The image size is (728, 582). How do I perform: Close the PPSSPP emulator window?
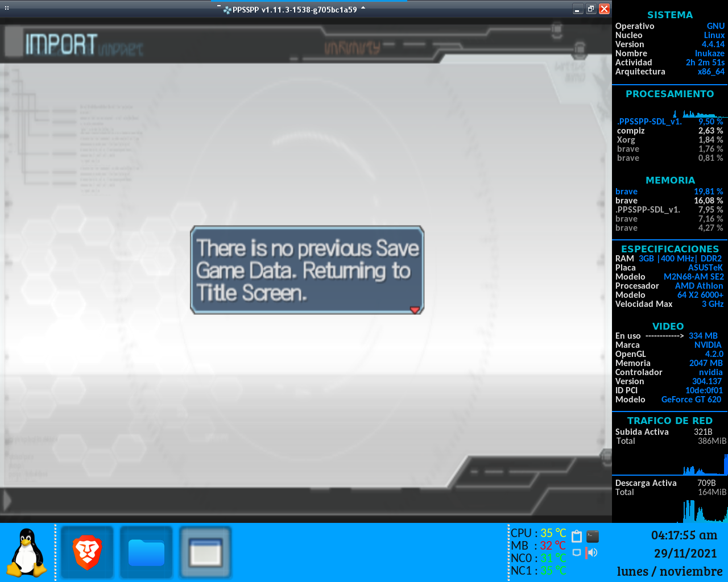604,9
